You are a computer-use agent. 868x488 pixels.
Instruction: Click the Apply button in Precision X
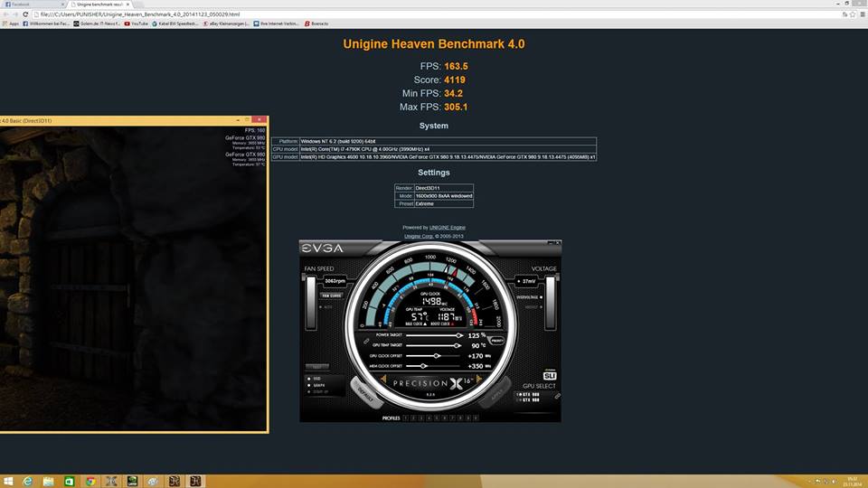[x=496, y=391]
